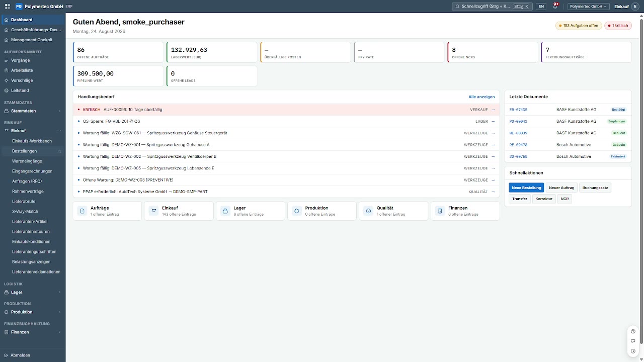Viewport: 644px width, 362px height.
Task: Click the Leitstand icon
Action: coord(6,90)
